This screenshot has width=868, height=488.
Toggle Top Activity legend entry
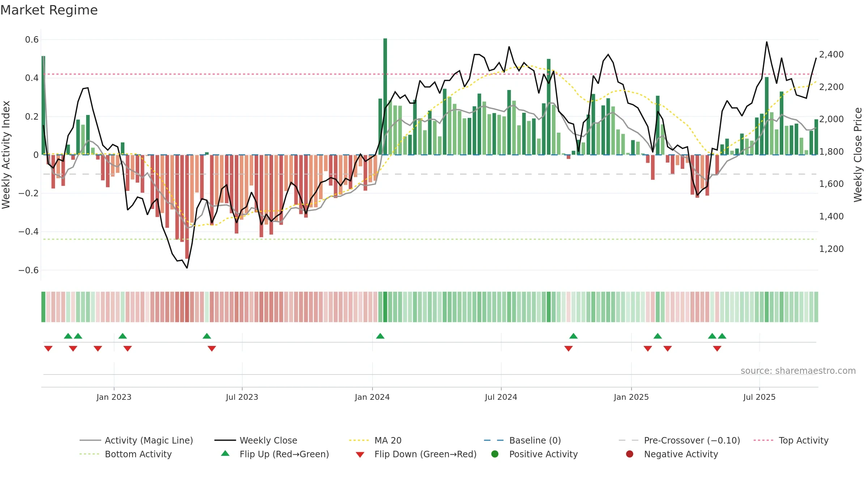[791, 440]
